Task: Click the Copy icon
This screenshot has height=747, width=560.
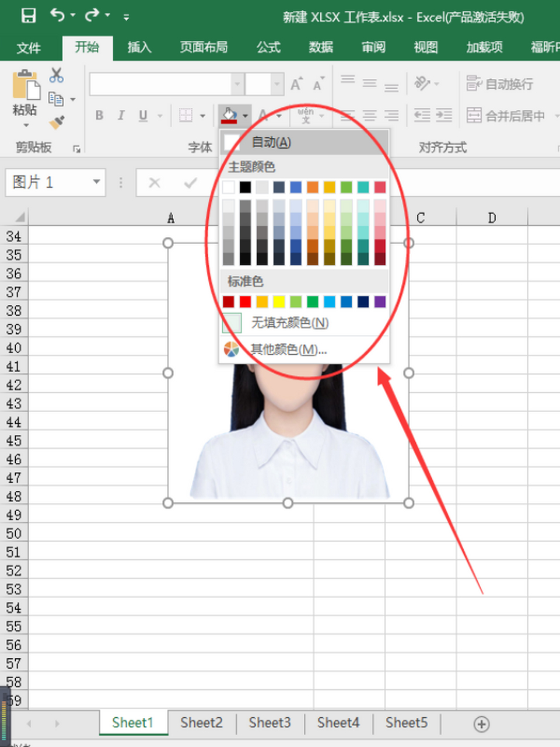Action: point(56,99)
